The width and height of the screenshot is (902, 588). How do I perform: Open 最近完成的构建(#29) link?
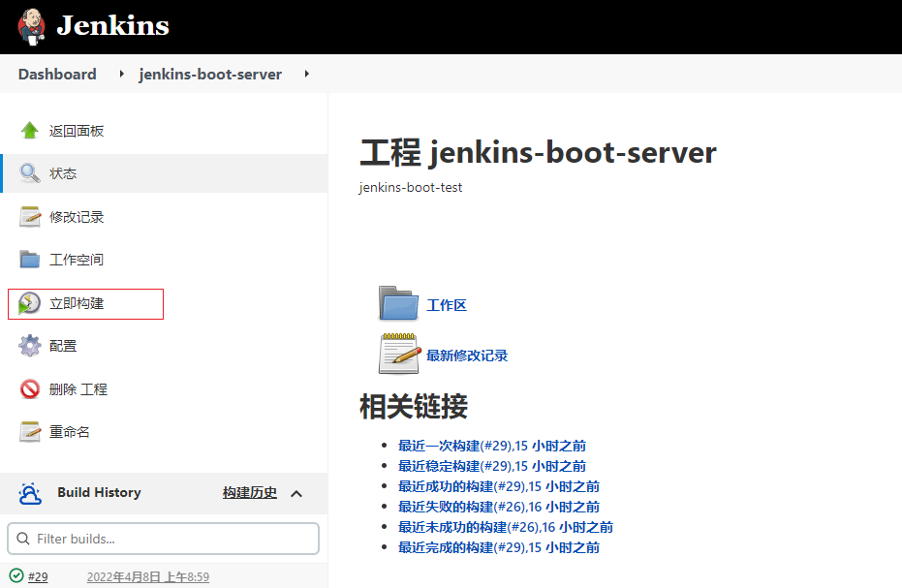(x=499, y=547)
